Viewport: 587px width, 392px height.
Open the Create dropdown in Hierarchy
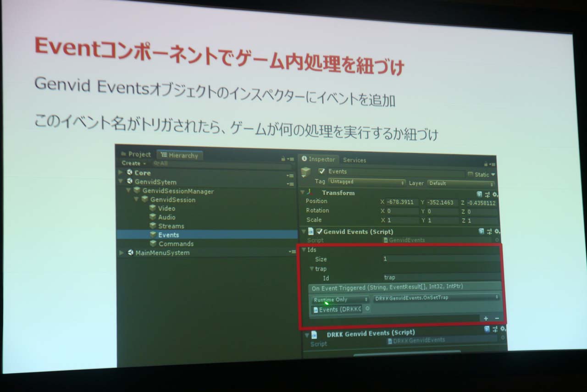(x=134, y=163)
